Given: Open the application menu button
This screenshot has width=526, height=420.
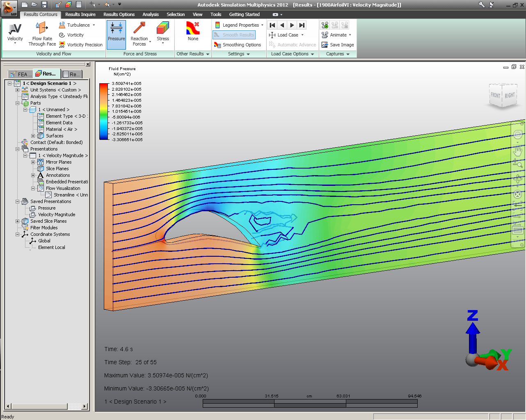Looking at the screenshot, I should (9, 8).
